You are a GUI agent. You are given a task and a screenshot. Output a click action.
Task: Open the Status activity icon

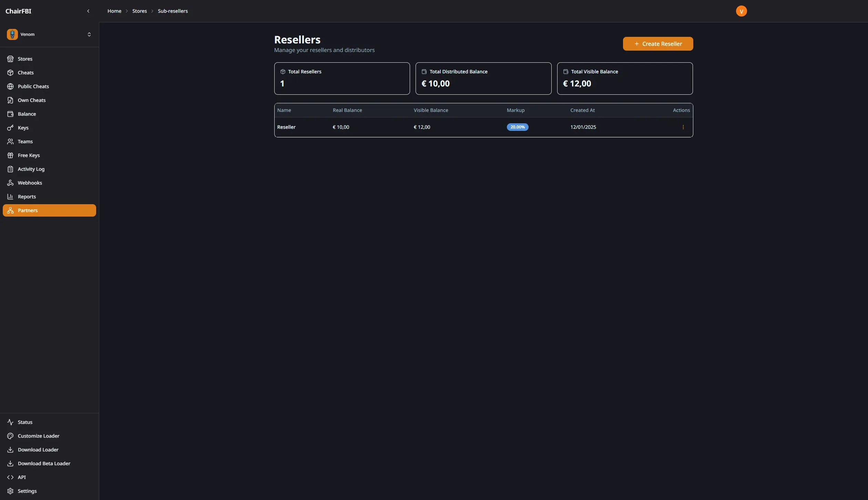[11, 422]
